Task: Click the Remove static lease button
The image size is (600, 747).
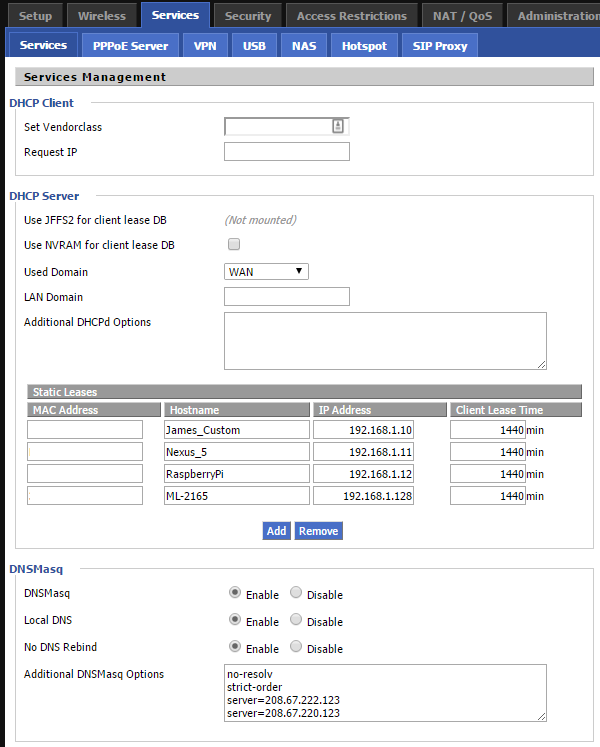Action: [x=318, y=531]
